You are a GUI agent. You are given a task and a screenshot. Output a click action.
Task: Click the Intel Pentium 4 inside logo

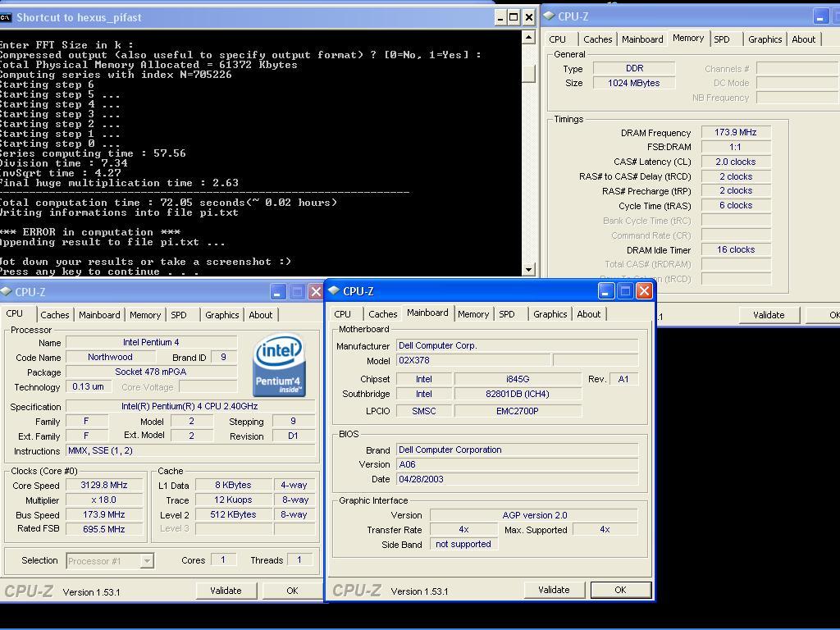279,366
